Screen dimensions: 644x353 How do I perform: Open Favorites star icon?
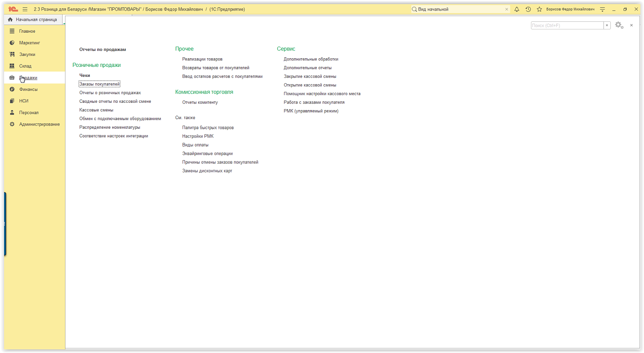click(x=539, y=9)
